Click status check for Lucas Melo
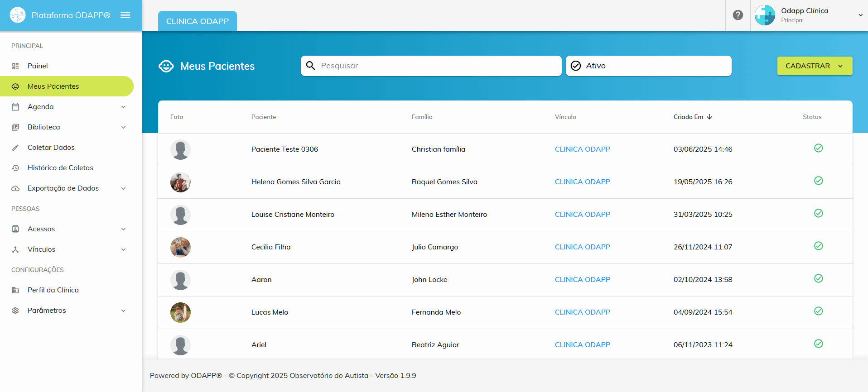This screenshot has width=868, height=392. 819,311
